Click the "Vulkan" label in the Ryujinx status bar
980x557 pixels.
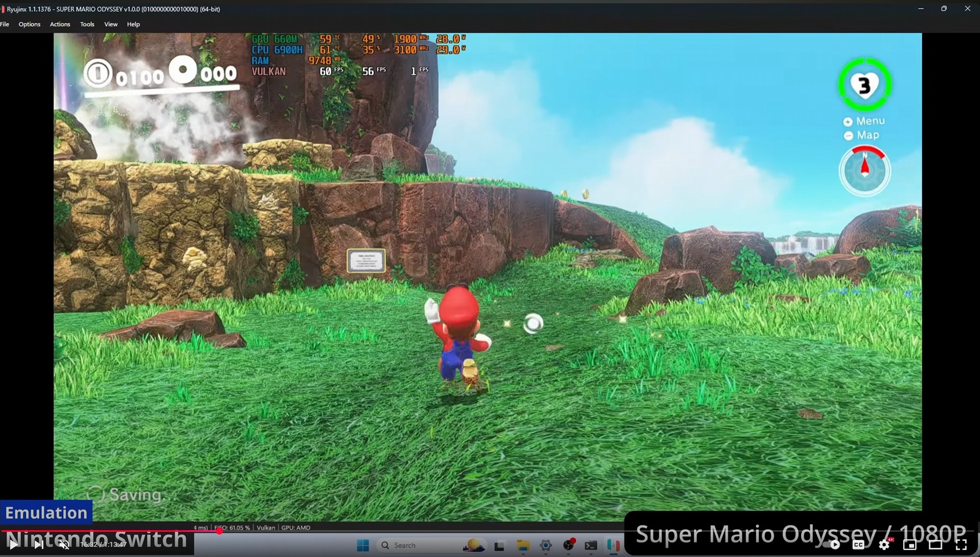point(266,528)
